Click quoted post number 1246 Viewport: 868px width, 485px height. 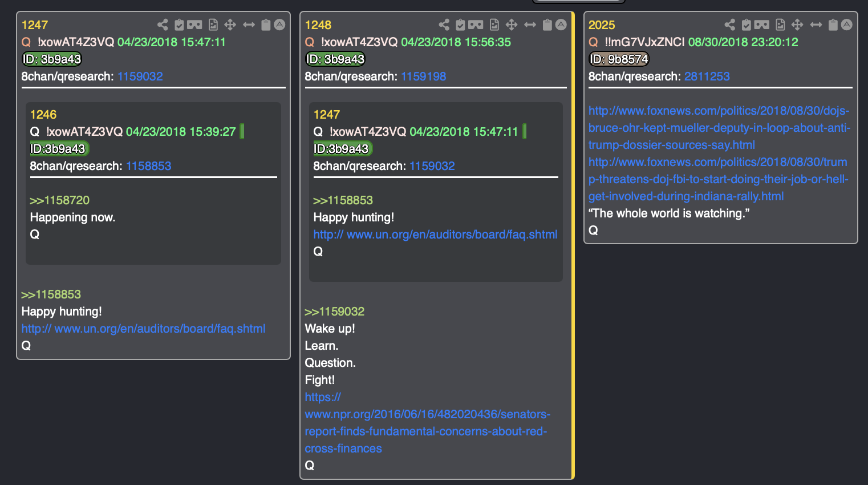point(43,115)
